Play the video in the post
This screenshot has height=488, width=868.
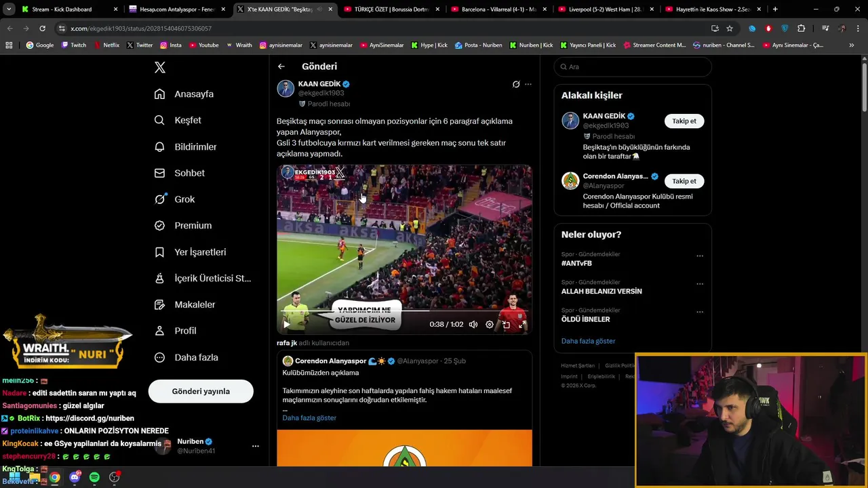(x=286, y=325)
